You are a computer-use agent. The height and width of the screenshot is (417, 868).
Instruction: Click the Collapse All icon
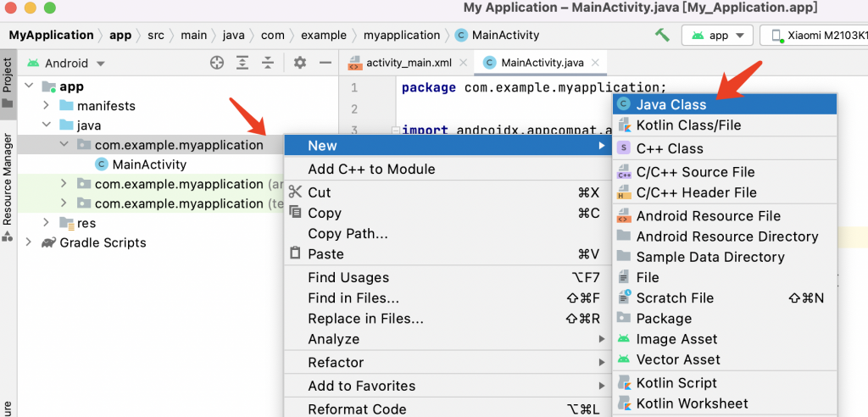point(268,63)
